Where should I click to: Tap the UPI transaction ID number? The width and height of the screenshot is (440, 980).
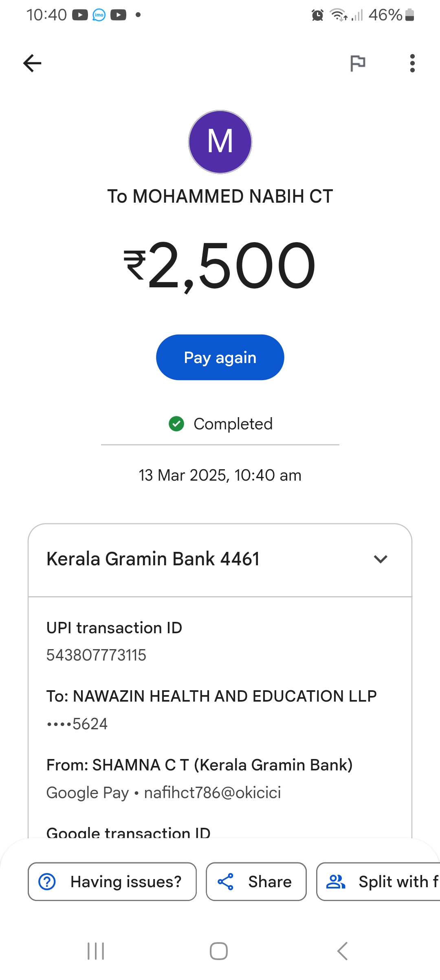(x=96, y=655)
